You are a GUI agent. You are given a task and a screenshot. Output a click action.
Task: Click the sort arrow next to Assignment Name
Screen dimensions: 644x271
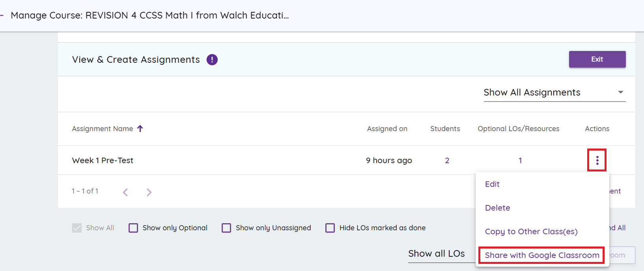click(x=140, y=128)
